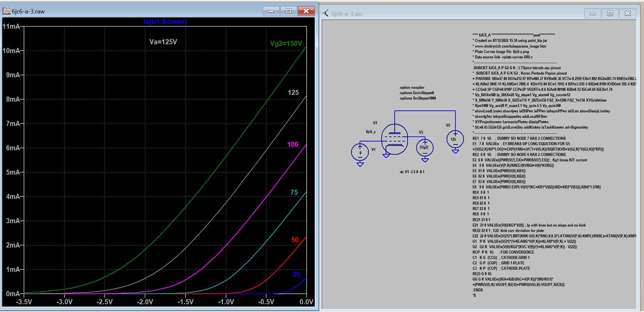Minimize the 6jc6-a-3.raw waveform window

[x=271, y=11]
